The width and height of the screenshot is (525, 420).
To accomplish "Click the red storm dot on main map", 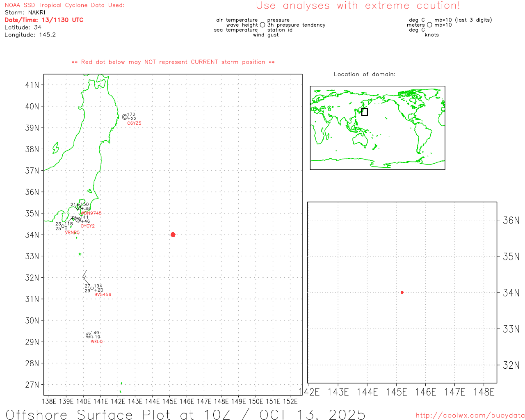I will pos(173,235).
